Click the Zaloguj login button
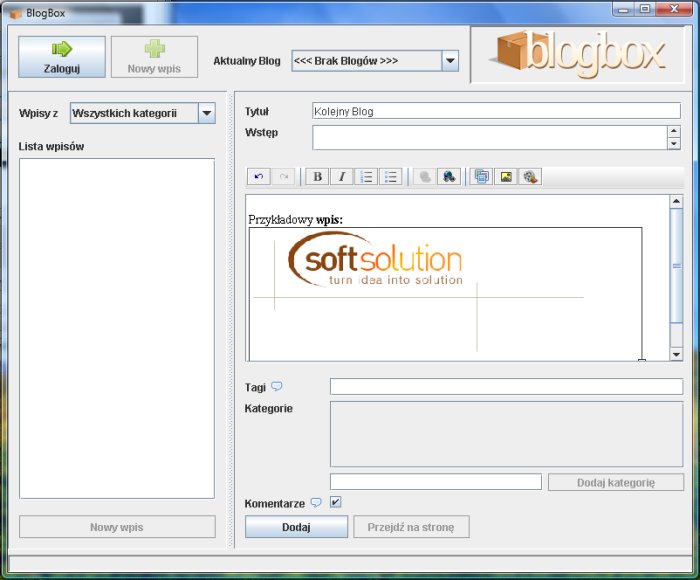Screen dimensions: 700x580 62,57
